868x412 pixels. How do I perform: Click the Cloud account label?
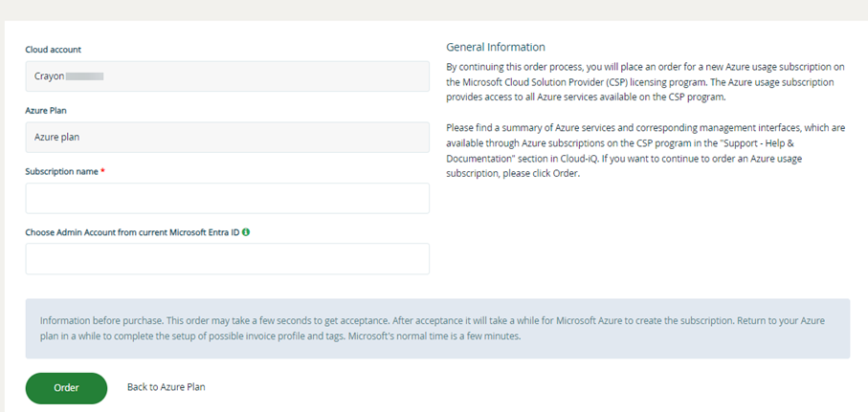54,50
